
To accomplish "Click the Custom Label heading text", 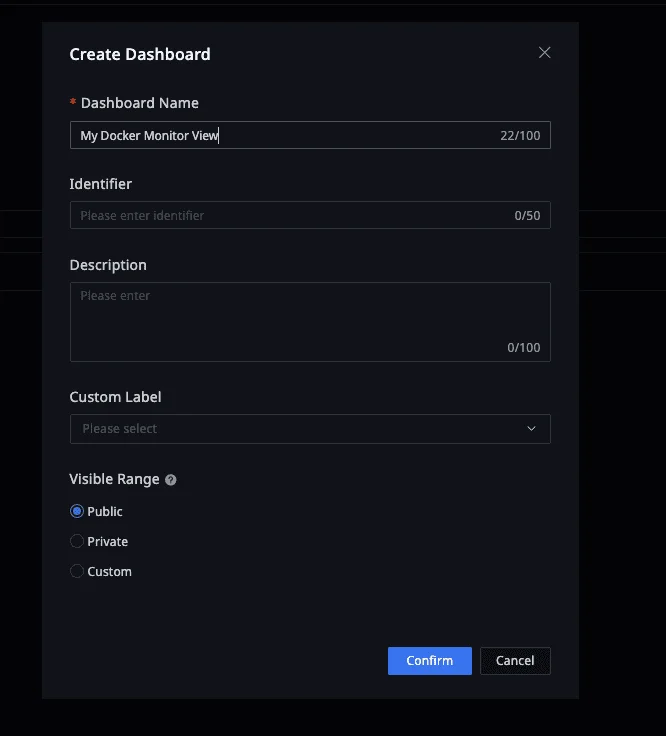I will pyautogui.click(x=115, y=397).
